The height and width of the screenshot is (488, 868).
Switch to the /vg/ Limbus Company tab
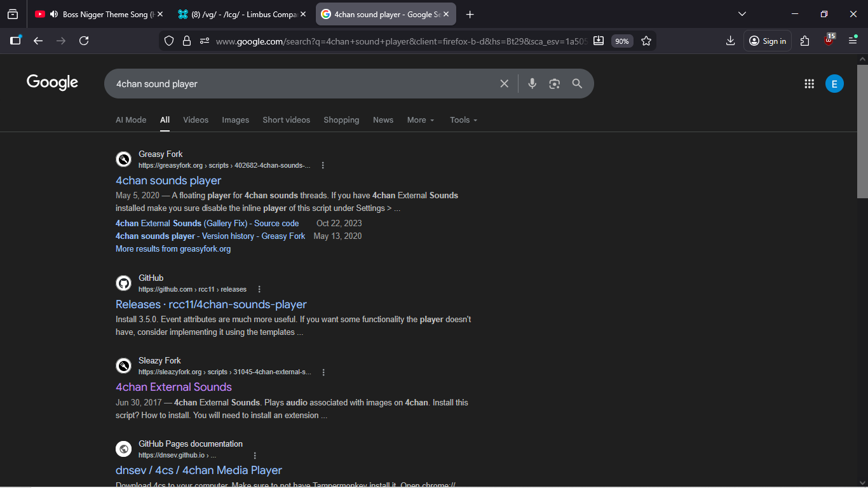coord(241,14)
